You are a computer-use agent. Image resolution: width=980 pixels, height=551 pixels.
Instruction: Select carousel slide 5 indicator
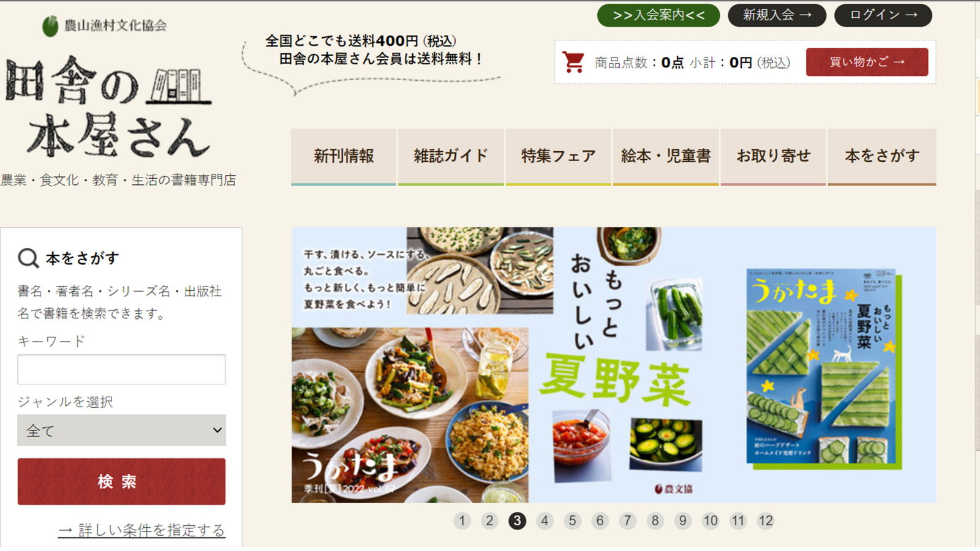click(572, 521)
